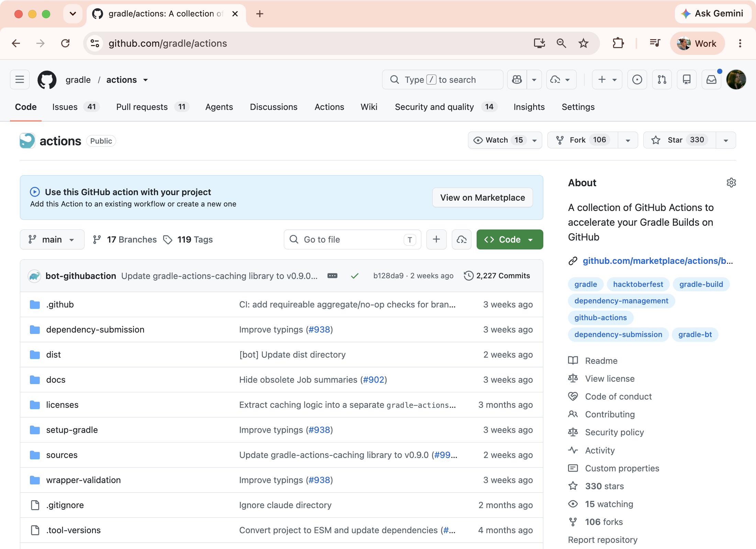
Task: Open the Actions tab
Action: click(x=329, y=107)
